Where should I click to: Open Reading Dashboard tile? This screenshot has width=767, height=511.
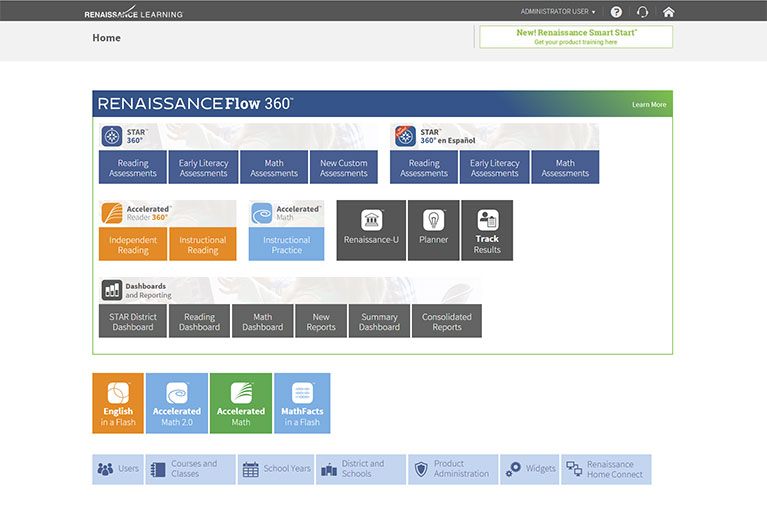click(199, 321)
